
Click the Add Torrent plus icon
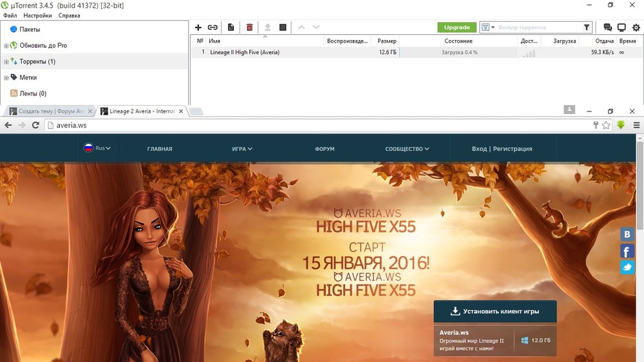[x=198, y=28]
